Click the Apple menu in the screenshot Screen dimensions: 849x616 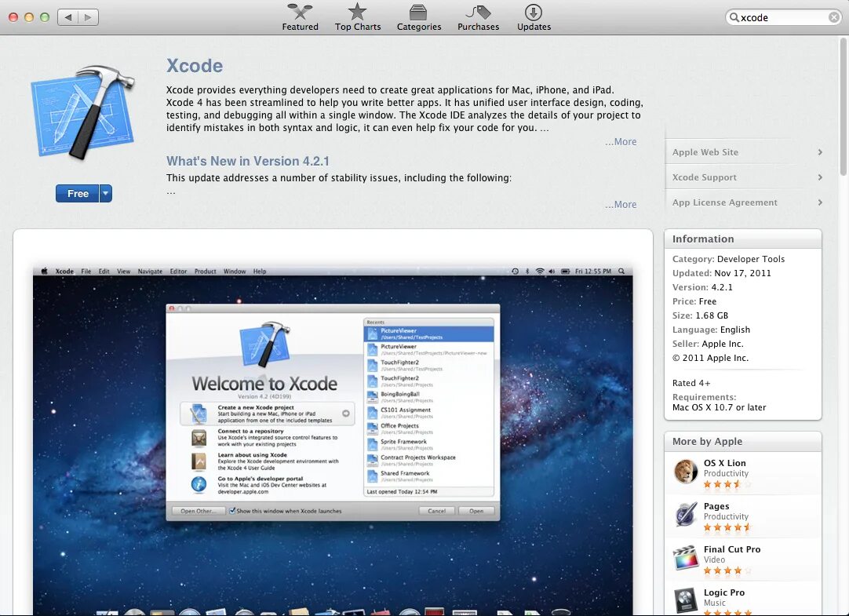click(45, 272)
